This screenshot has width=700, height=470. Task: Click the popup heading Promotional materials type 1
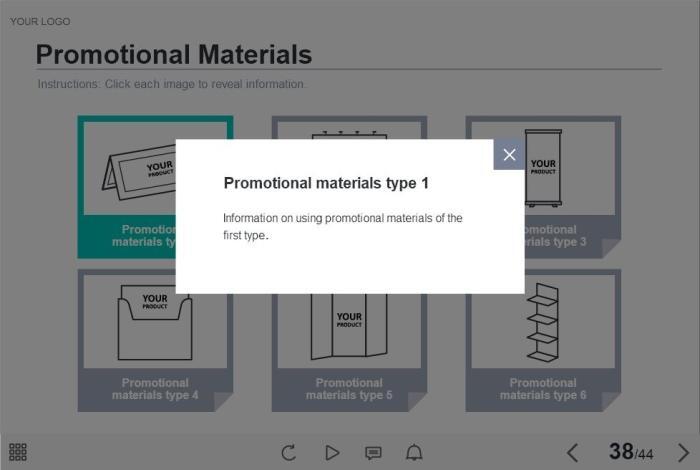click(x=326, y=183)
